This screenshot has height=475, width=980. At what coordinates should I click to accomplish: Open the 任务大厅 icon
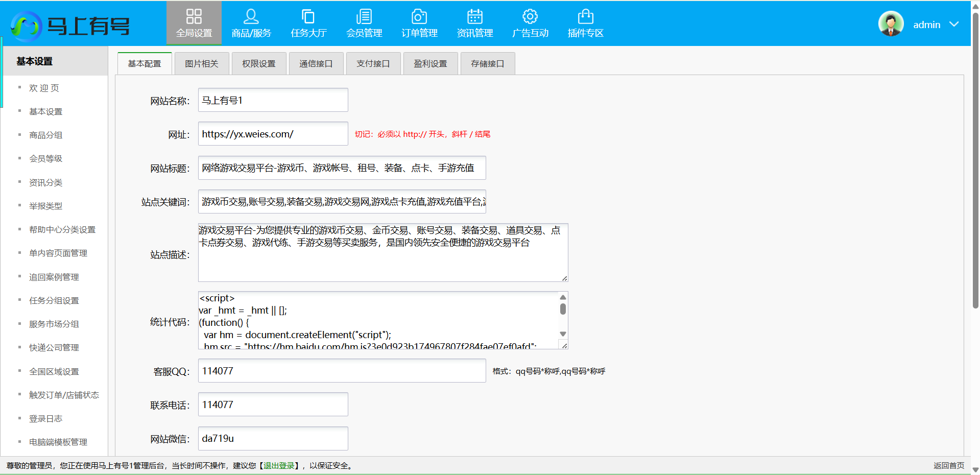point(308,16)
